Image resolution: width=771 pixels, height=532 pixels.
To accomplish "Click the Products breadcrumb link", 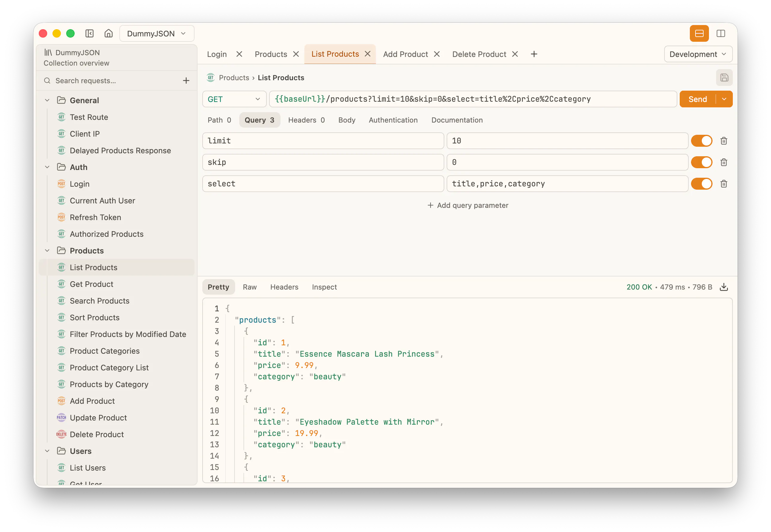I will click(234, 78).
